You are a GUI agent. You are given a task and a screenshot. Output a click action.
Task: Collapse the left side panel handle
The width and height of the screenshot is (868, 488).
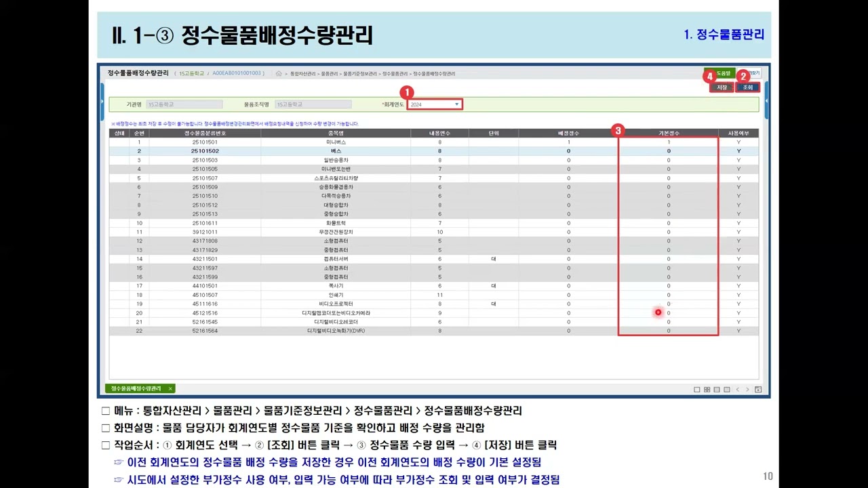tap(102, 101)
